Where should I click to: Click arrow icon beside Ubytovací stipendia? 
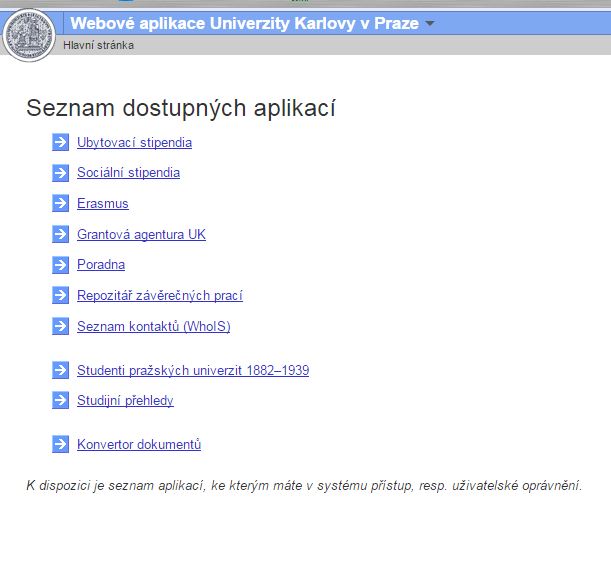click(60, 142)
